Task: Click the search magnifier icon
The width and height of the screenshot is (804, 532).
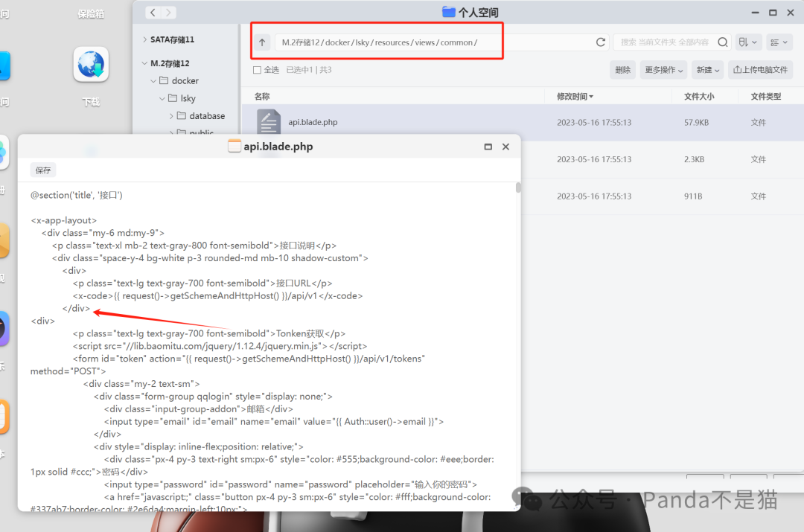Action: point(722,42)
